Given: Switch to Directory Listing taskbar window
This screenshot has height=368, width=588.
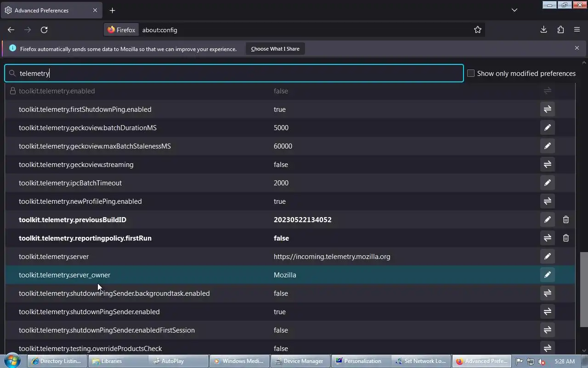Looking at the screenshot, I should pos(56,361).
